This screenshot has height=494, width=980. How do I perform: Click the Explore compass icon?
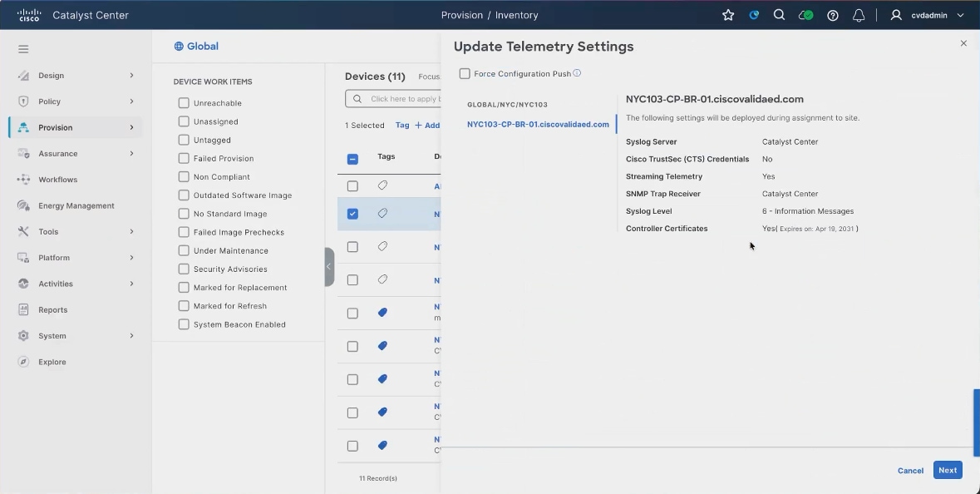tap(24, 362)
